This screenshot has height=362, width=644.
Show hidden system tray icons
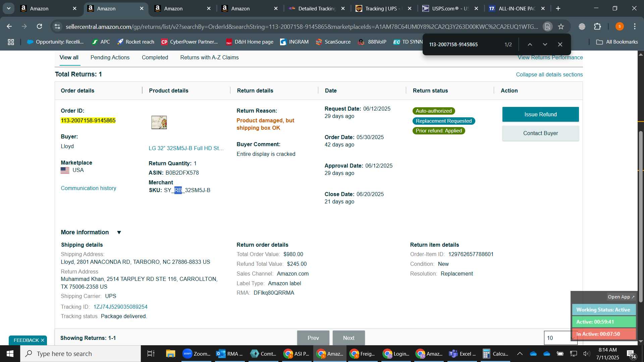tap(520, 354)
